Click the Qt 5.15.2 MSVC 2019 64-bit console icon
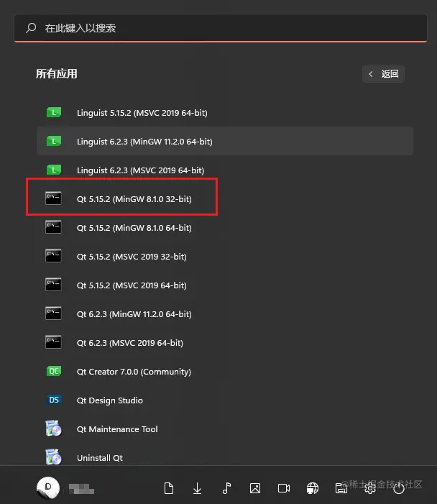 53,285
